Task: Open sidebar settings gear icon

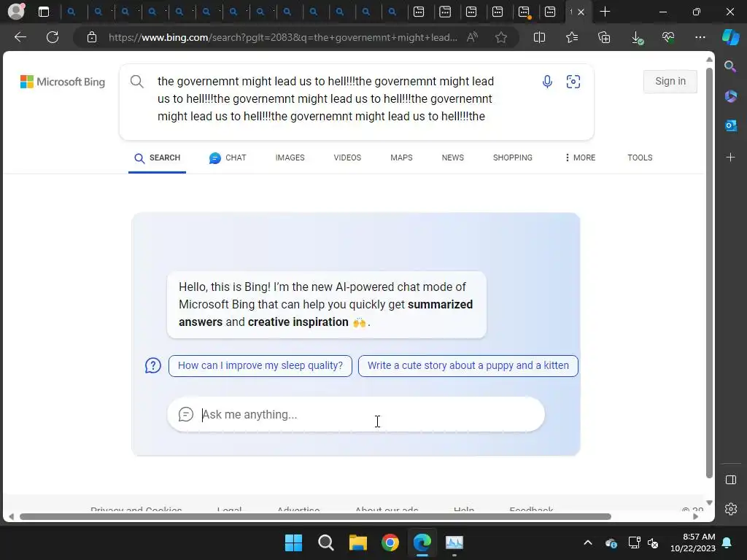Action: pyautogui.click(x=731, y=509)
